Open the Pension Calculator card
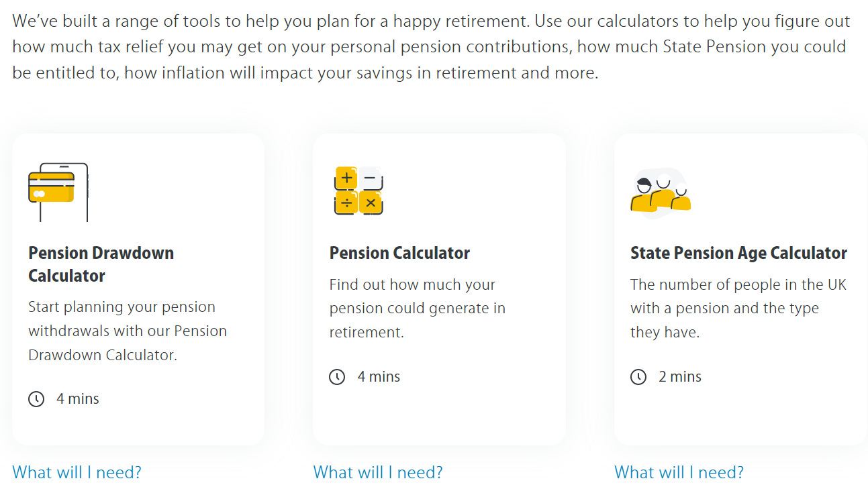 (439, 288)
